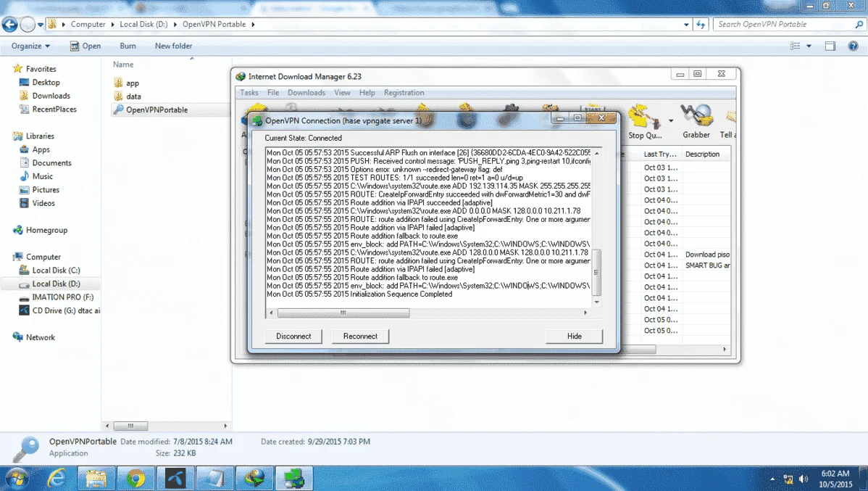Sort IDM list by Description column

(x=702, y=154)
